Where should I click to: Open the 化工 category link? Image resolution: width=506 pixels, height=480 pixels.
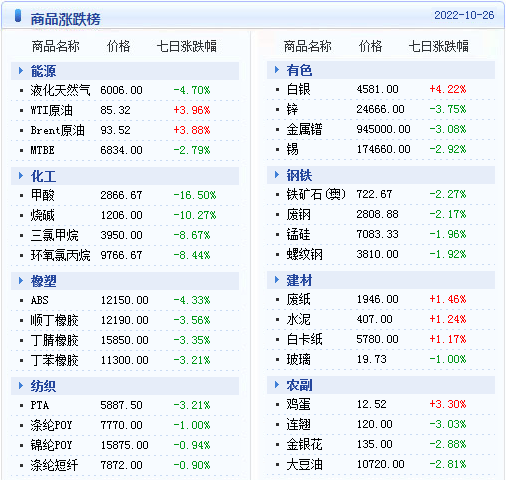43,176
